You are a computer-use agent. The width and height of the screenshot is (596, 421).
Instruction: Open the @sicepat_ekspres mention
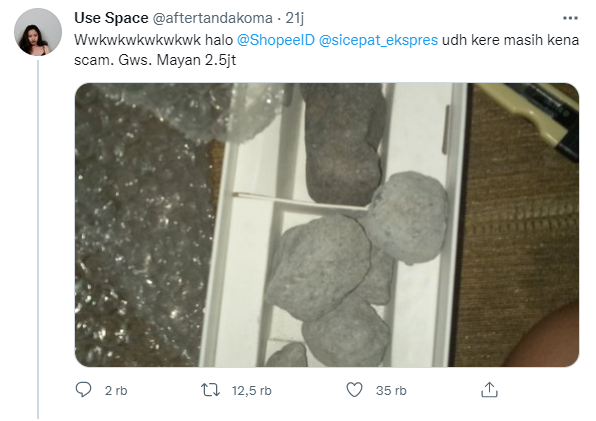(x=378, y=40)
